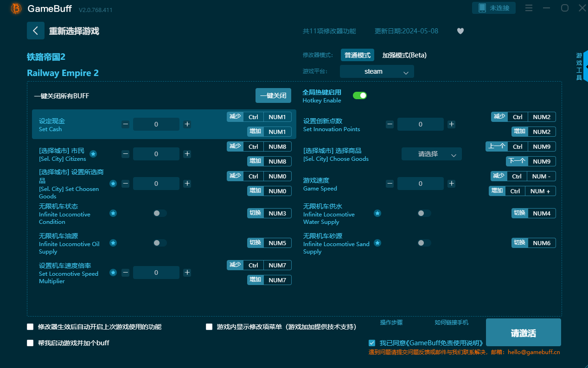
Task: Check the GameBuff disclaimer agreement checkbox
Action: (x=372, y=343)
